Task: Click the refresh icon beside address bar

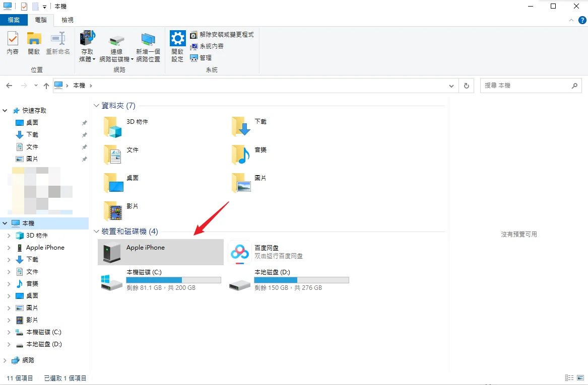Action: tap(466, 85)
